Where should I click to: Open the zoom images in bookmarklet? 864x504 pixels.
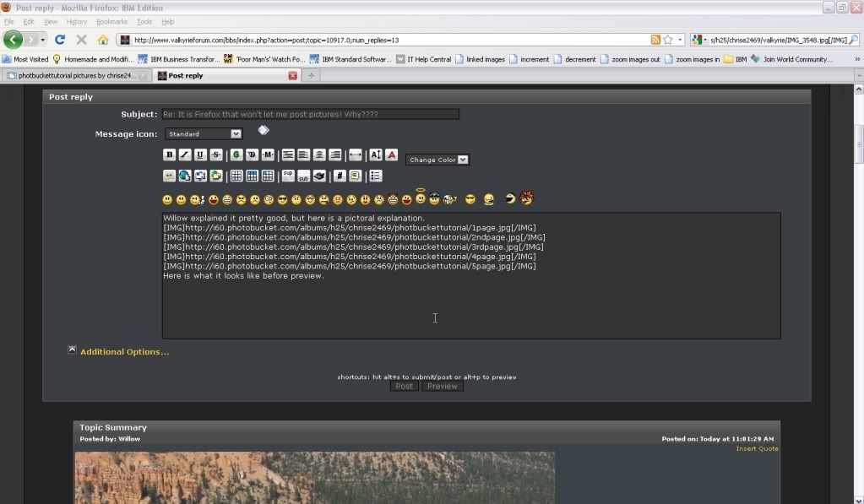click(692, 59)
